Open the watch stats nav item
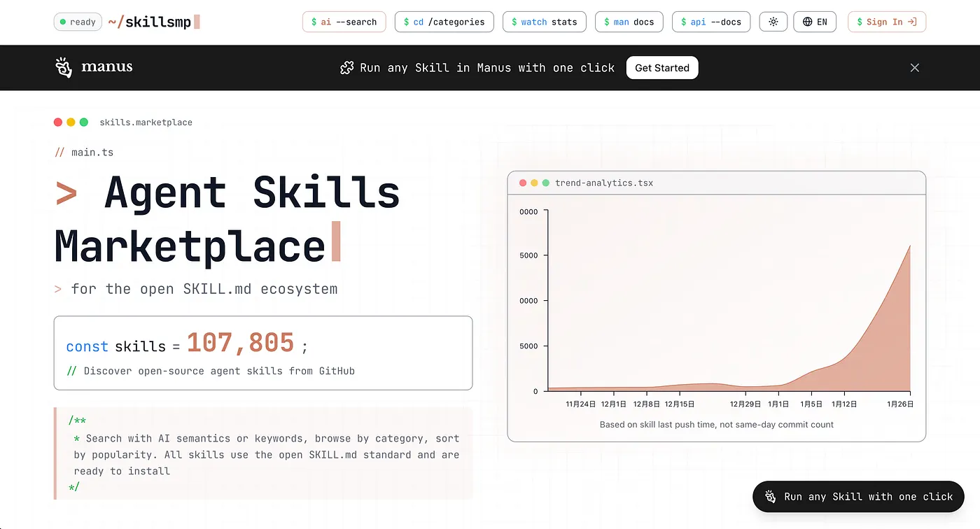Screen dimensions: 980x529 (545, 22)
